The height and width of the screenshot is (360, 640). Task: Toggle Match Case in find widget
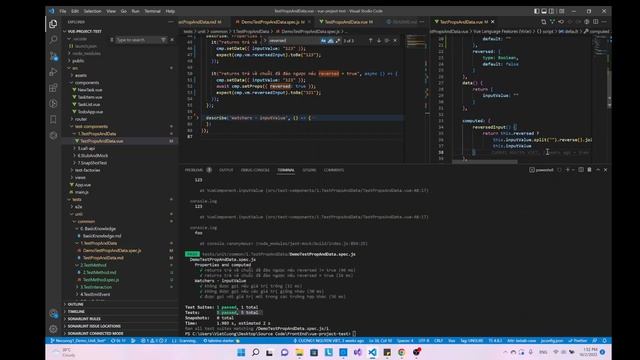pyautogui.click(x=323, y=40)
